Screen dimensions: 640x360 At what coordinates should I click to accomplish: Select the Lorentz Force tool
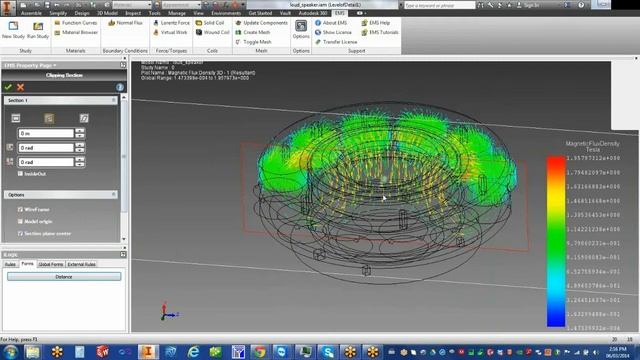coord(171,23)
